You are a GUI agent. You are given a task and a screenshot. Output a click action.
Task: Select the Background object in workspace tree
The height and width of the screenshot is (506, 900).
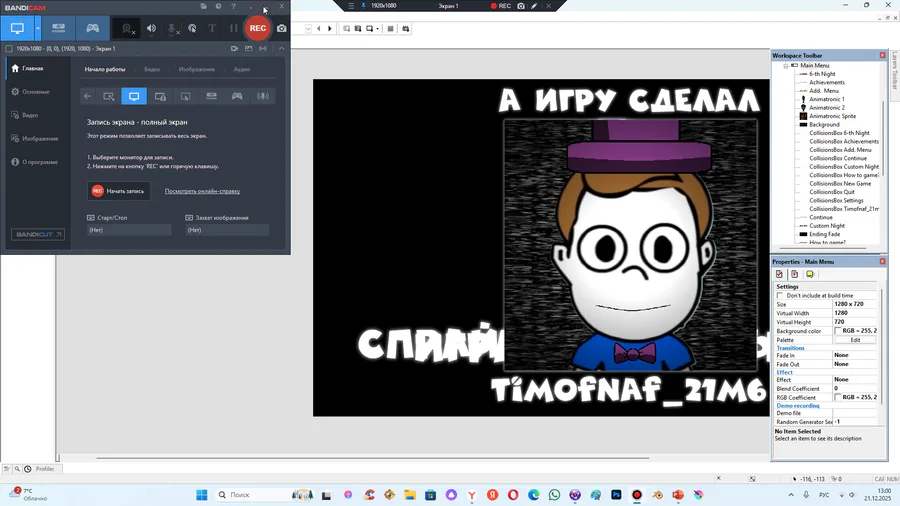[x=824, y=124]
